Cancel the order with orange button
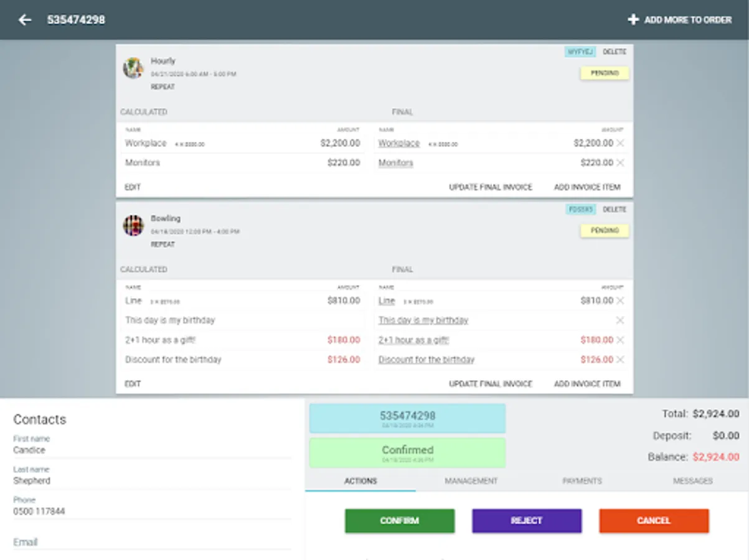 pos(654,521)
